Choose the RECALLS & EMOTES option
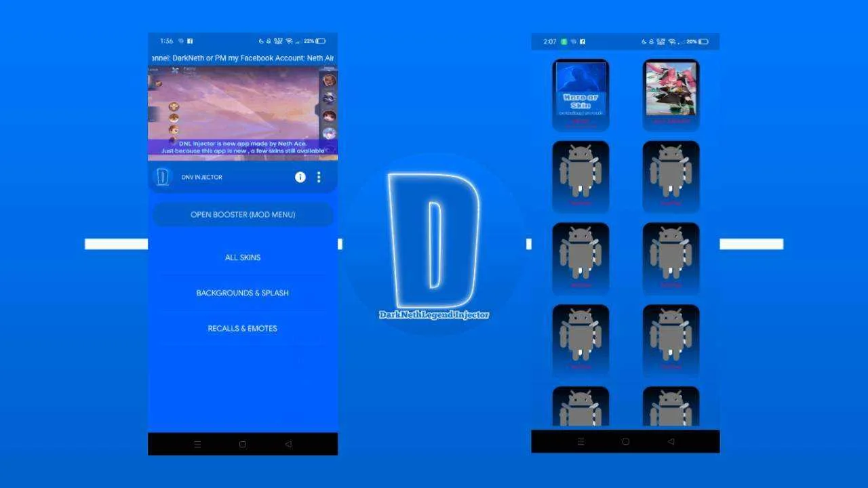Viewport: 868px width, 488px height. tap(243, 329)
